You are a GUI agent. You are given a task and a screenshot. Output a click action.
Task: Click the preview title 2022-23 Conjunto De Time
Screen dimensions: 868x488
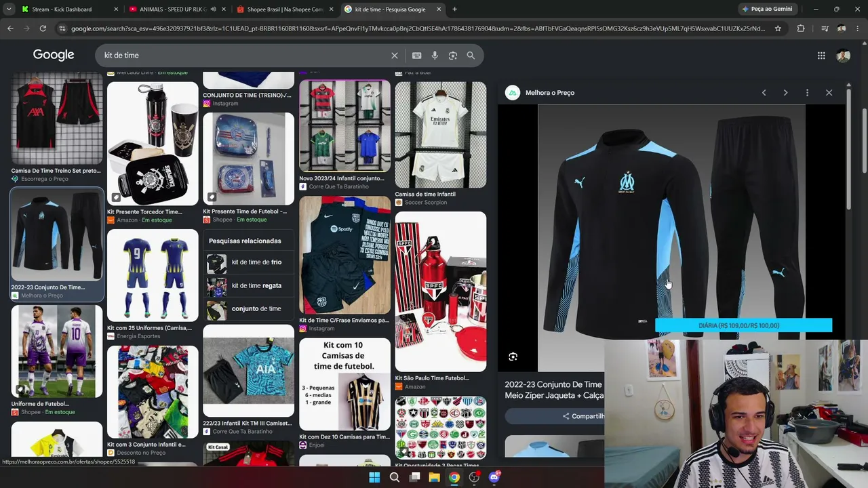[x=553, y=390]
